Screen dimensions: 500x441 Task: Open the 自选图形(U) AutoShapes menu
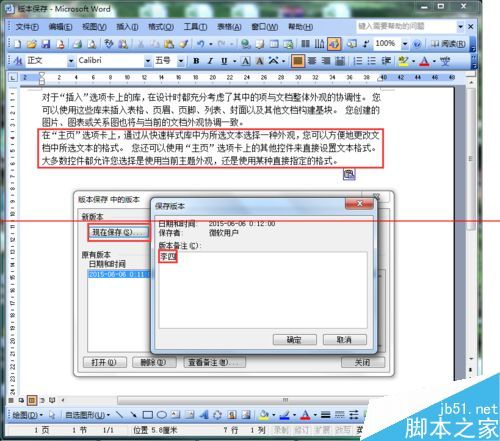click(88, 415)
